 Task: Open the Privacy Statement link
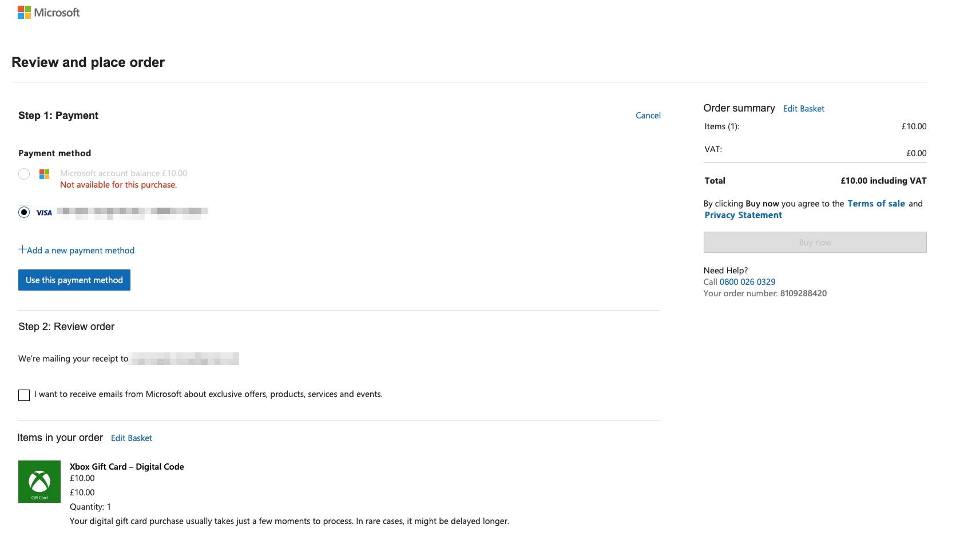[743, 215]
